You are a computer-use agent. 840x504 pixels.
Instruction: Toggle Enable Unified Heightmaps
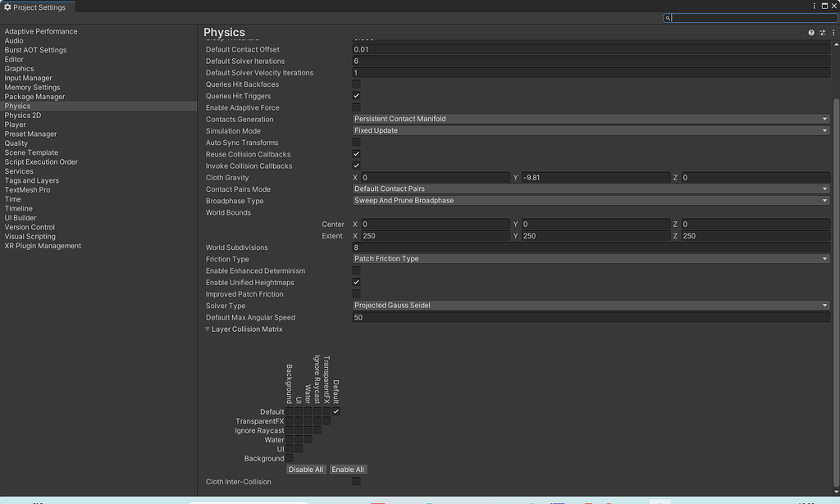tap(356, 282)
